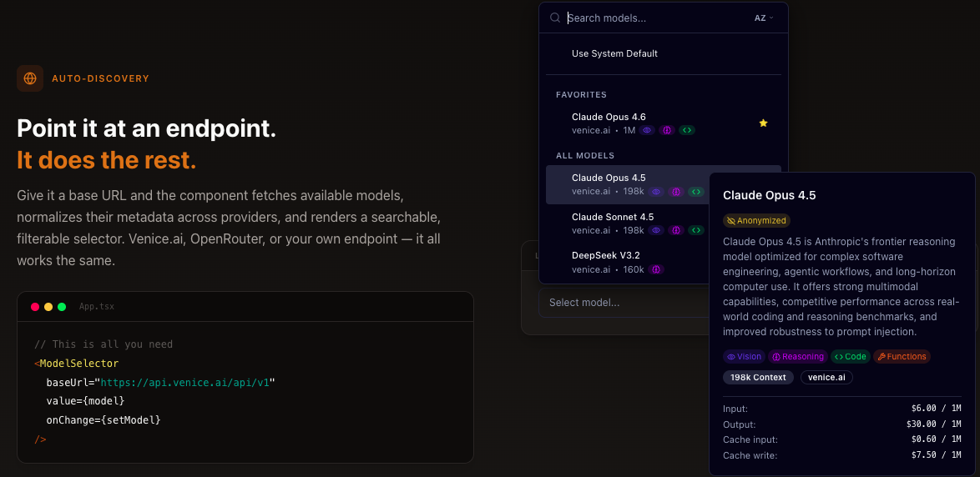Click the FAVORITES section header

581,94
